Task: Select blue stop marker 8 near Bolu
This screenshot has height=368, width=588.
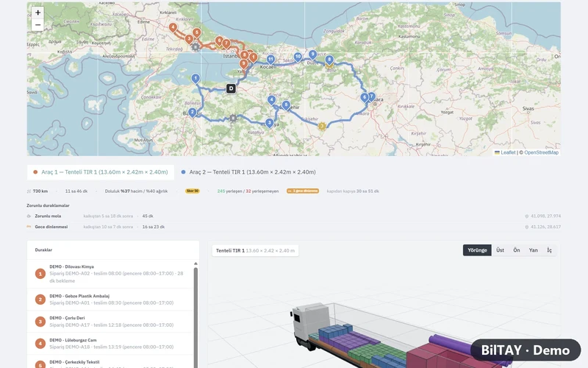Action: [329, 60]
